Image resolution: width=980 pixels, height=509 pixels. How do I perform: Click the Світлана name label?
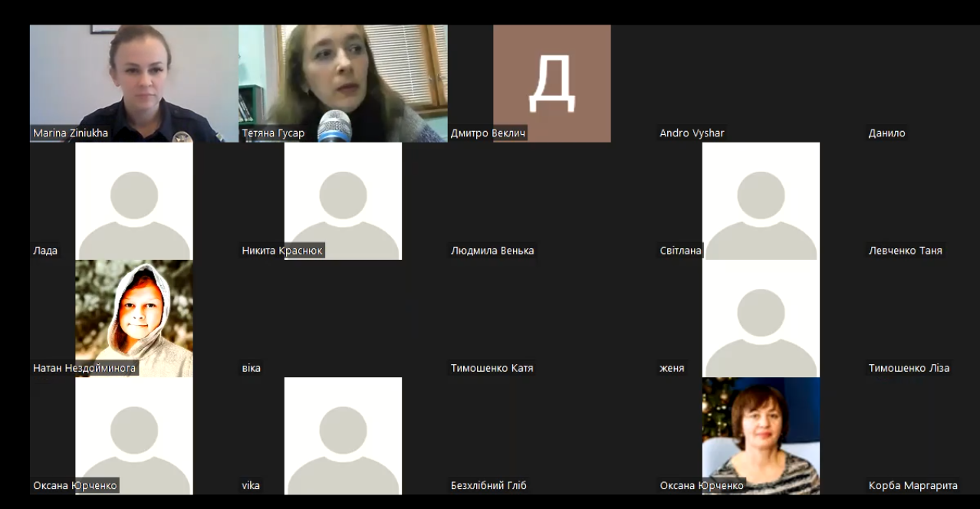681,251
